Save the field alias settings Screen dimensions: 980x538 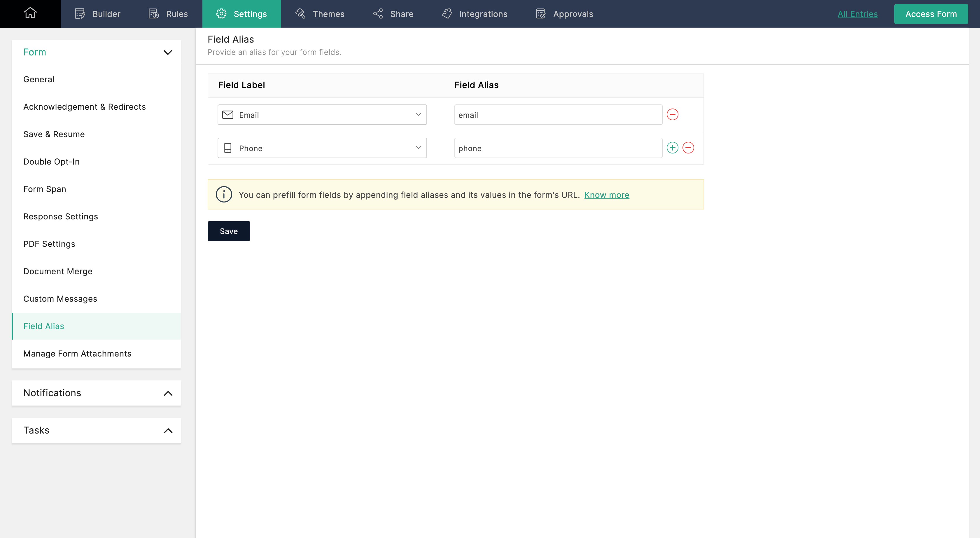(x=229, y=231)
